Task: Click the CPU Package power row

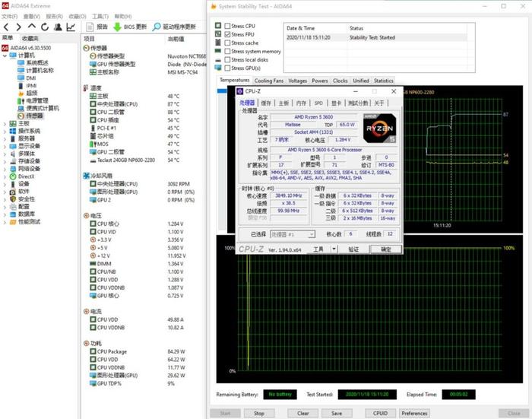Action: (144, 351)
